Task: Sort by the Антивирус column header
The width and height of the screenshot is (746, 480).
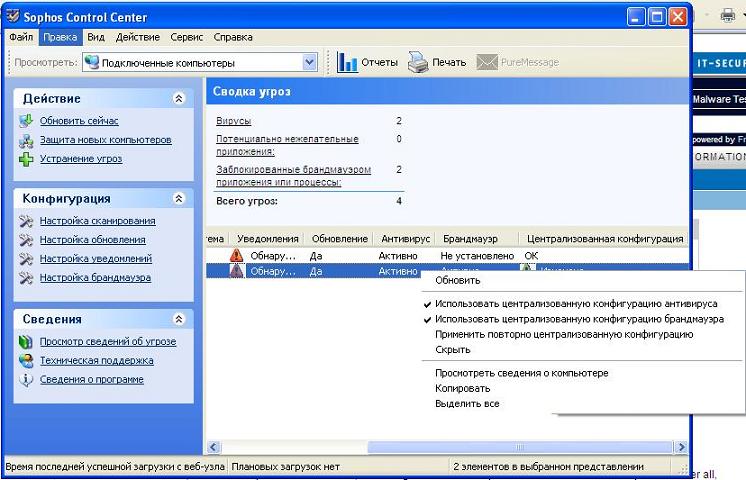Action: point(405,239)
